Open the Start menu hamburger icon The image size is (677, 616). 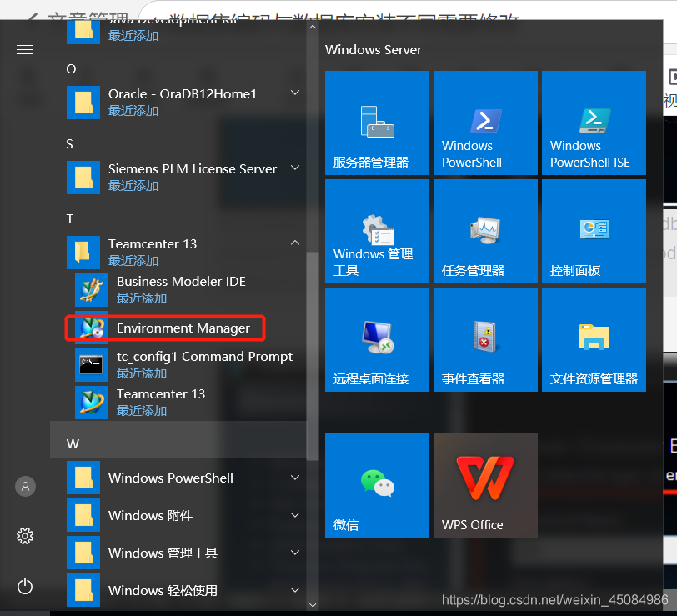pyautogui.click(x=25, y=50)
